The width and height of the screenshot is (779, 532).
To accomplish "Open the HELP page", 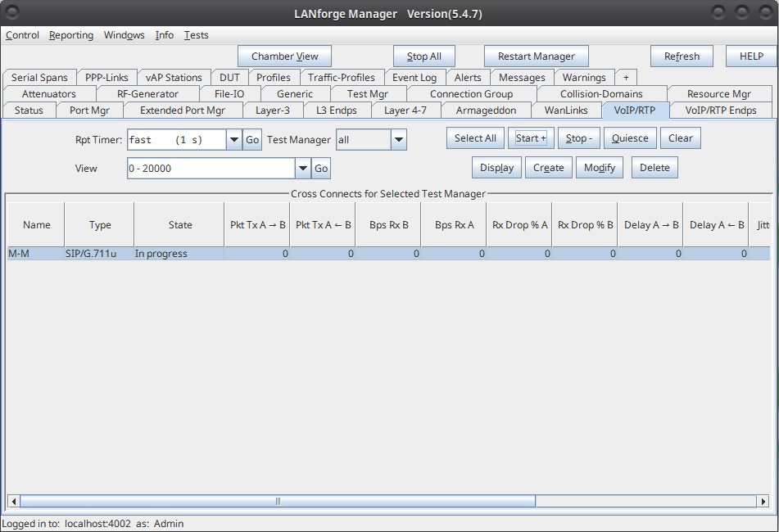I will (x=751, y=56).
